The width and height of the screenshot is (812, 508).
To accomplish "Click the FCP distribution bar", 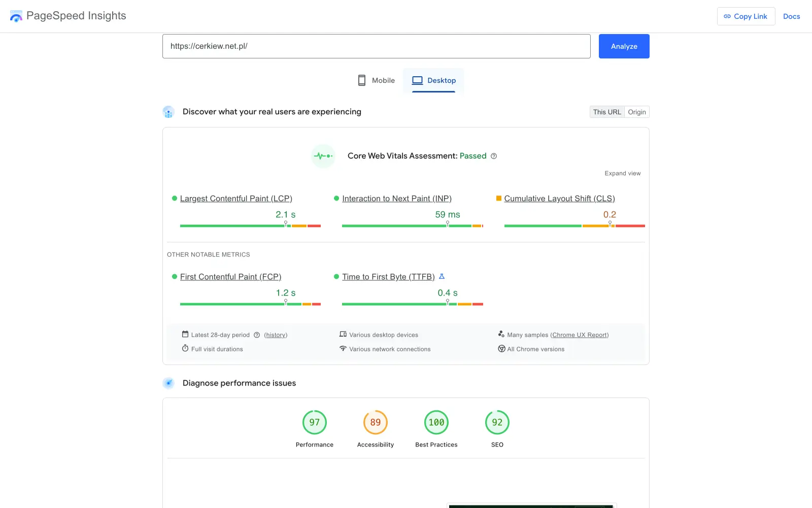I will click(x=250, y=304).
